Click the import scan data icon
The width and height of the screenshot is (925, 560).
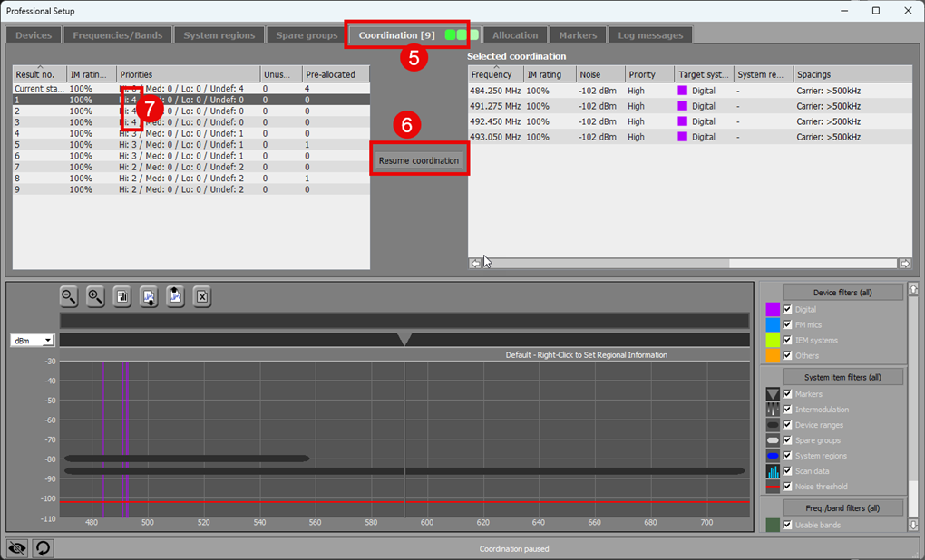point(148,296)
